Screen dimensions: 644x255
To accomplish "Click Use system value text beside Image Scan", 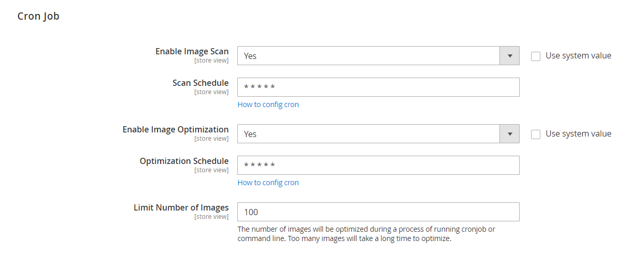I will pyautogui.click(x=578, y=56).
